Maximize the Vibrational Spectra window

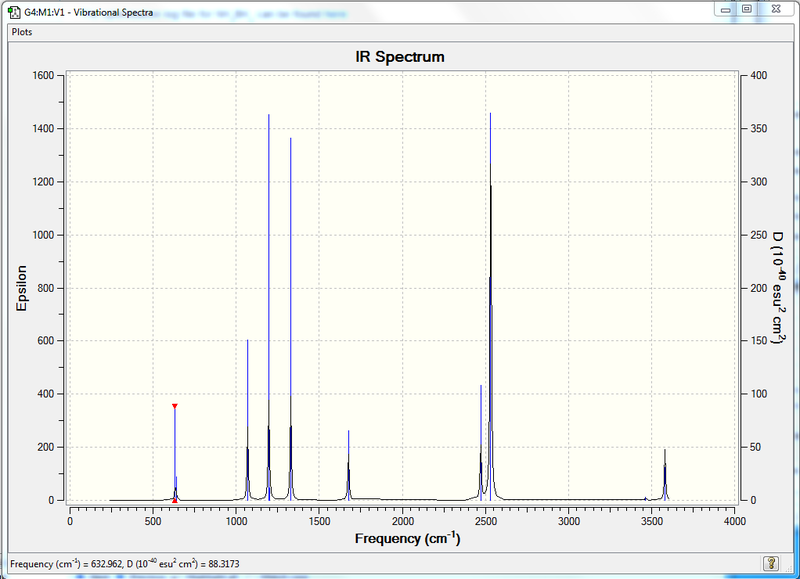point(746,9)
